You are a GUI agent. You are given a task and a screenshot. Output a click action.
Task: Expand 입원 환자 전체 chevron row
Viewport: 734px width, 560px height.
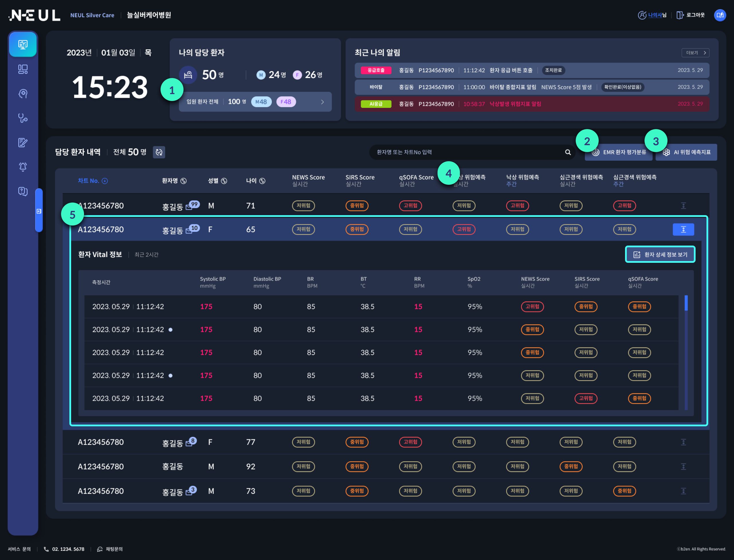pos(322,102)
